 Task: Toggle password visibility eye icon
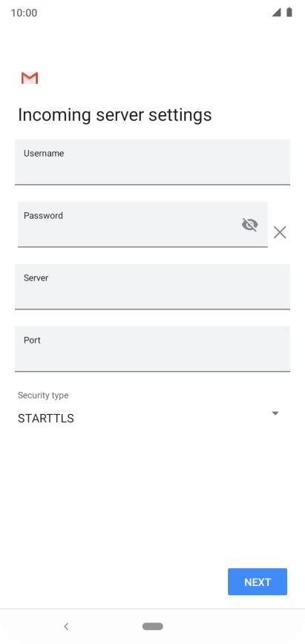coord(249,224)
